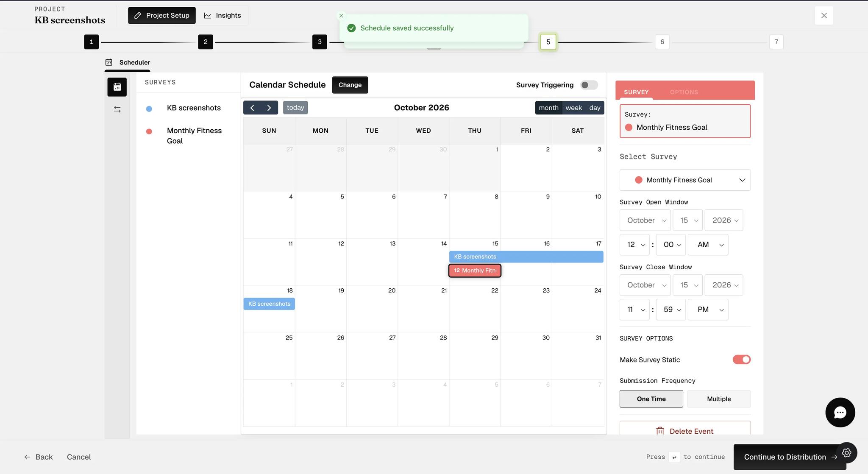Open the open window hour dropdown
The image size is (868, 474).
point(634,245)
